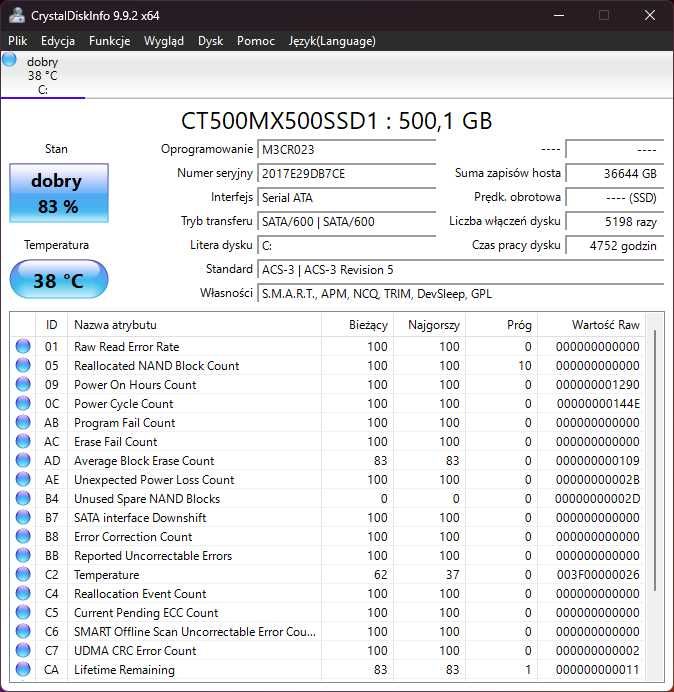Select the UDMA CRC Error Count attribute name
Viewport: 674px width, 692px height.
pyautogui.click(x=135, y=651)
